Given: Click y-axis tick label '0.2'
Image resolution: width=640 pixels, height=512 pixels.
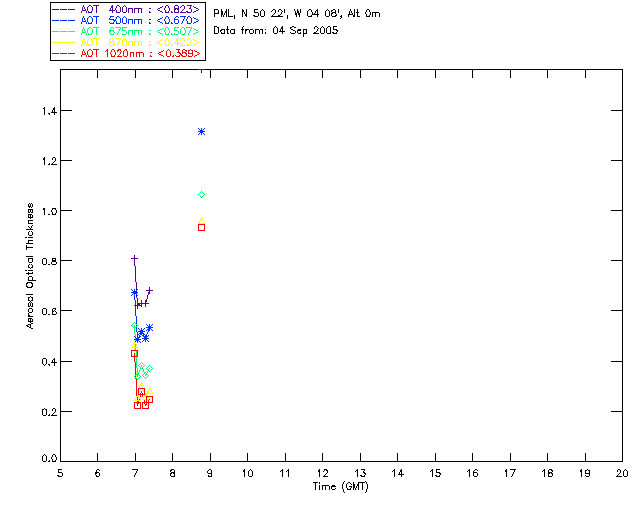Looking at the screenshot, I should (x=49, y=412).
